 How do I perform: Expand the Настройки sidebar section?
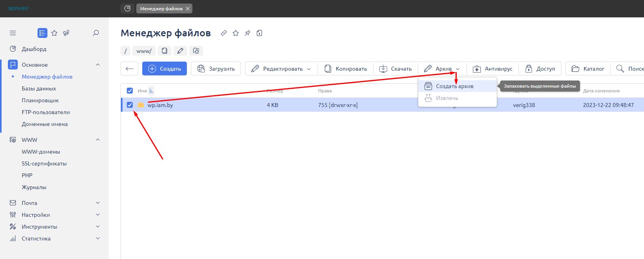click(x=98, y=215)
